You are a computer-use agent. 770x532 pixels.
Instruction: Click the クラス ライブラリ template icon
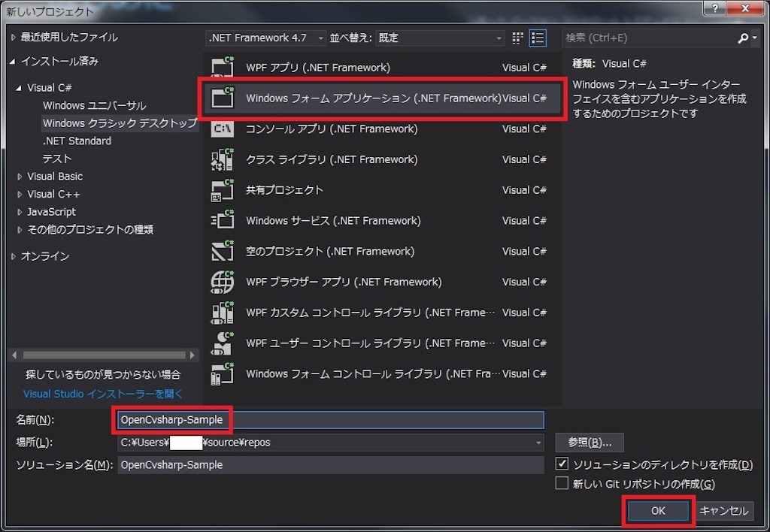pyautogui.click(x=223, y=159)
